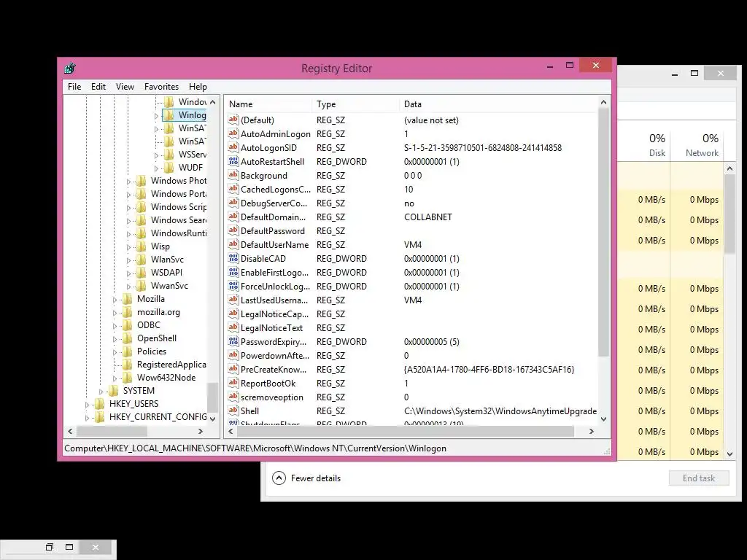Image resolution: width=747 pixels, height=560 pixels.
Task: Click the Fewer details chevron icon in Task Manager
Action: pos(279,478)
